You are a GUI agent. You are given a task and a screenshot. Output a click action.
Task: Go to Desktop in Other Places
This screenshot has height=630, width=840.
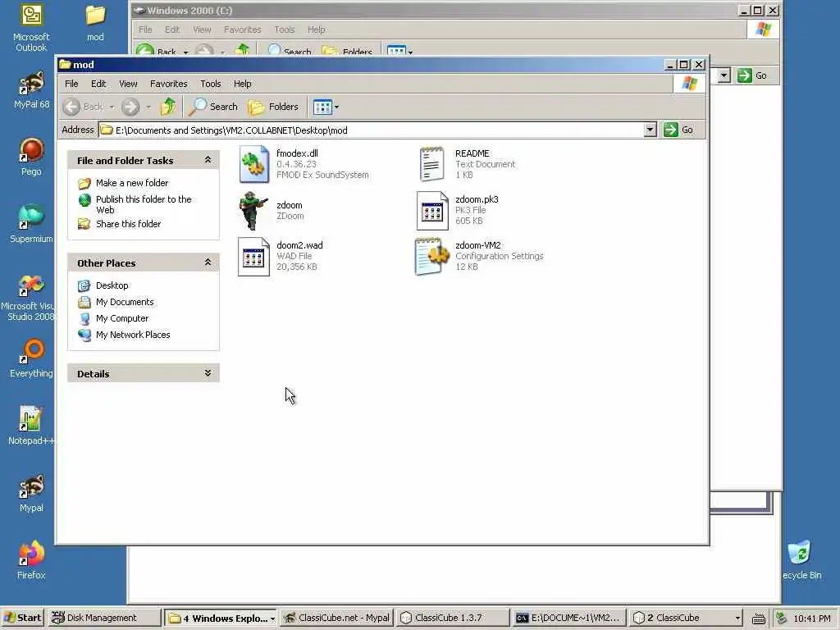pos(112,285)
